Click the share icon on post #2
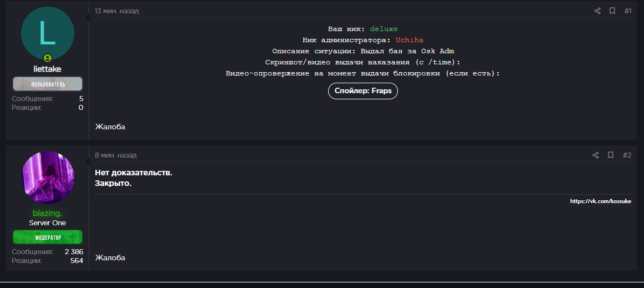Screen dimensions: 644x288 [596, 155]
